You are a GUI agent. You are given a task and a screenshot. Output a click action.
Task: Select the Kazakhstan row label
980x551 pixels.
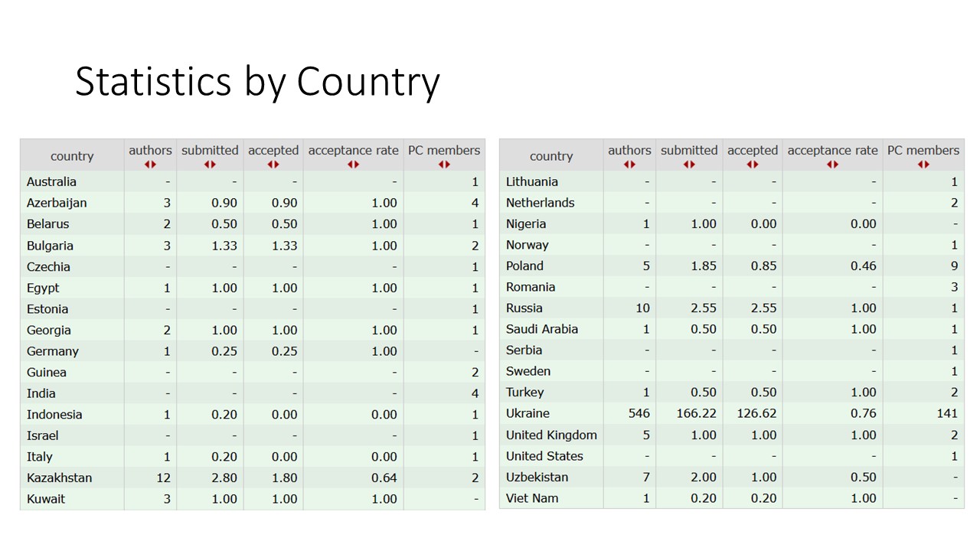(59, 478)
